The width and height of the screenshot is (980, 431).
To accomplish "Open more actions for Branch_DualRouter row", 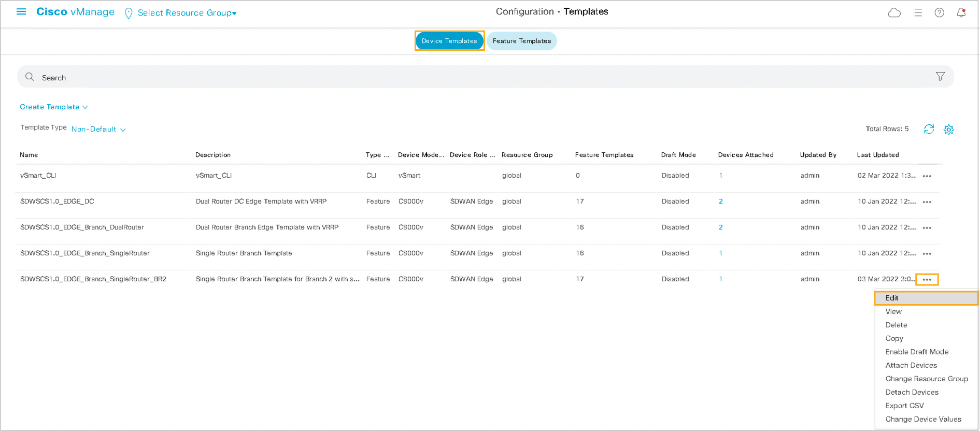I will (927, 228).
